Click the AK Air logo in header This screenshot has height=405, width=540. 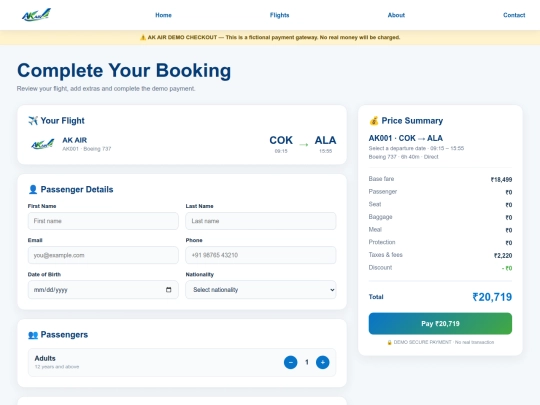point(37,15)
